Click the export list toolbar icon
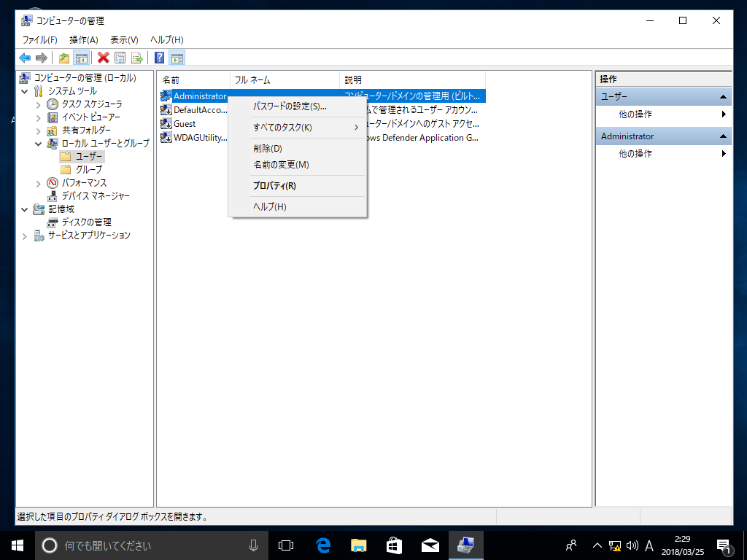Image resolution: width=747 pixels, height=560 pixels. click(x=136, y=58)
